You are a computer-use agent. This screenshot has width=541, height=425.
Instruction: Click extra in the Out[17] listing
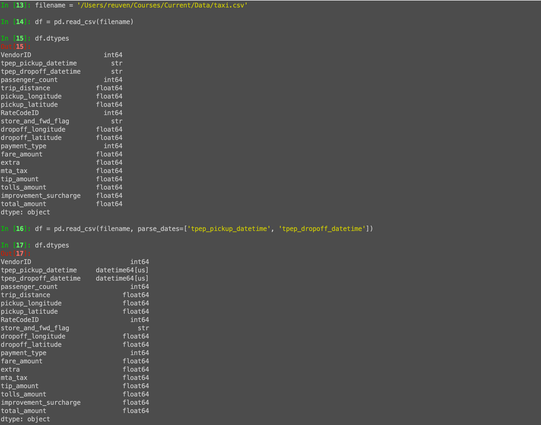[10, 369]
